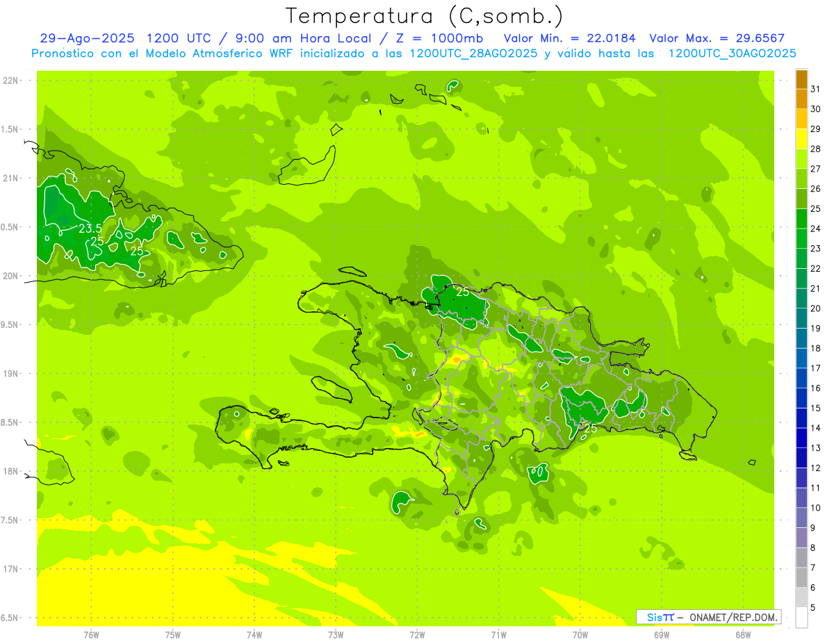834x644 pixels.
Task: Pick the yellow legend swatch between 28 and 29
Action: point(801,139)
